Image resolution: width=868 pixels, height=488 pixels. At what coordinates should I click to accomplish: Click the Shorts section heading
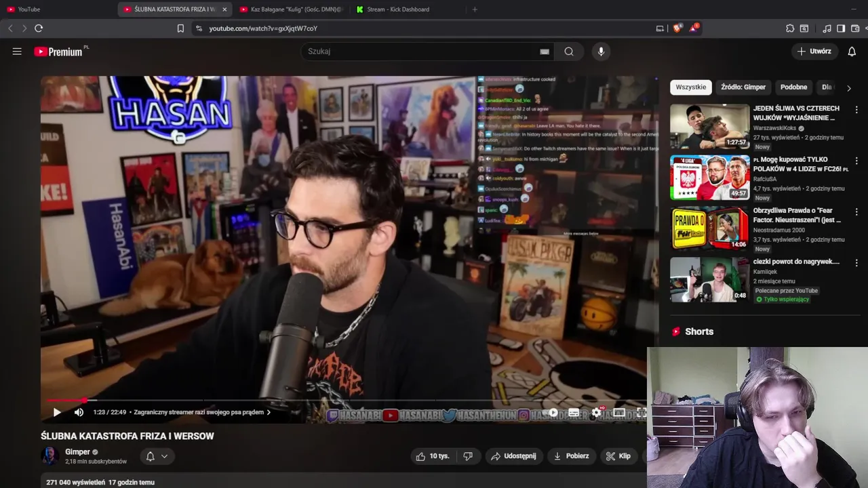(699, 331)
